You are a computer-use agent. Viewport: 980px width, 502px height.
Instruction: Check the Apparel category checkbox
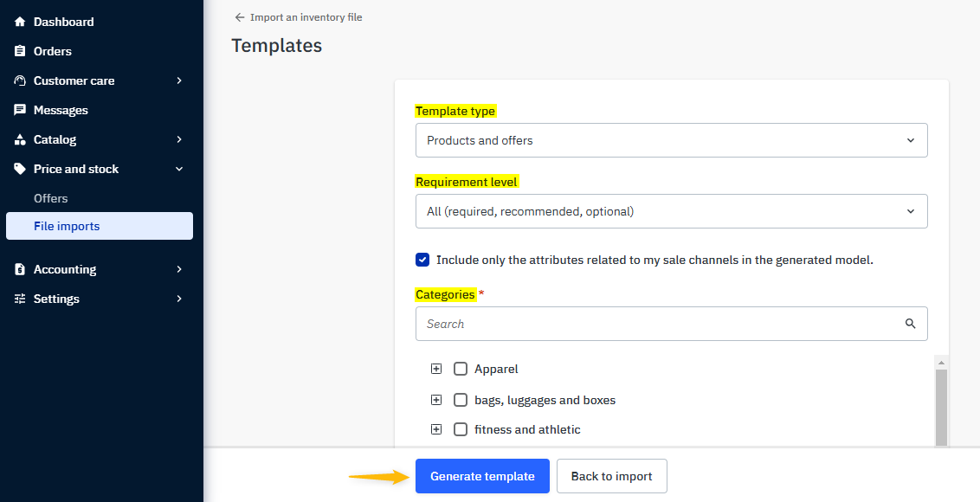461,369
